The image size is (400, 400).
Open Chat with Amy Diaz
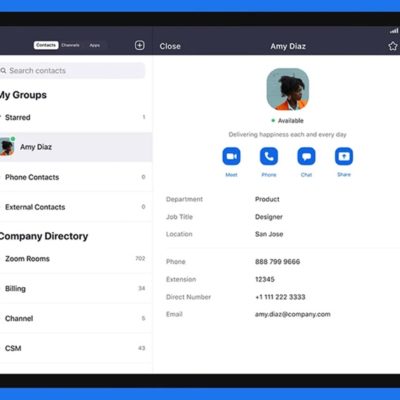click(306, 156)
